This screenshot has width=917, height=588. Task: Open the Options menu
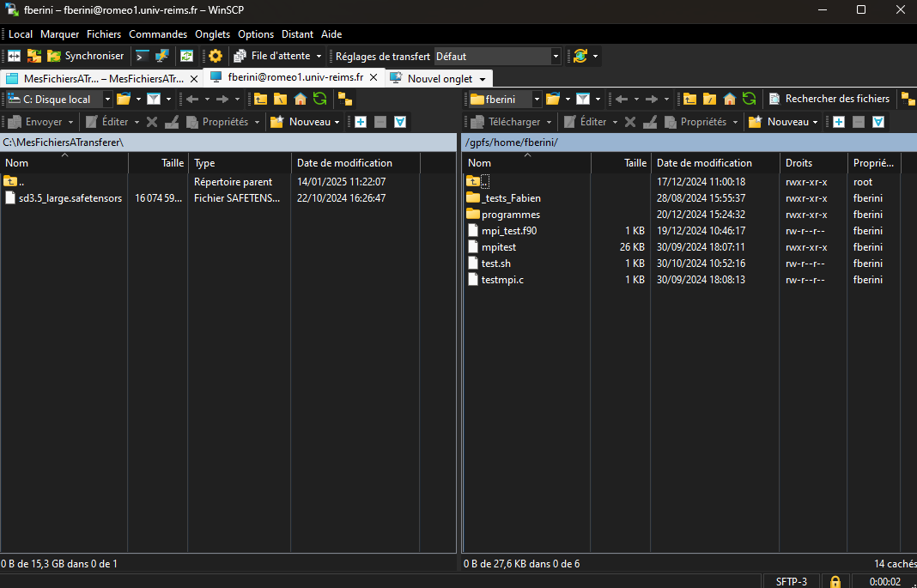(256, 33)
